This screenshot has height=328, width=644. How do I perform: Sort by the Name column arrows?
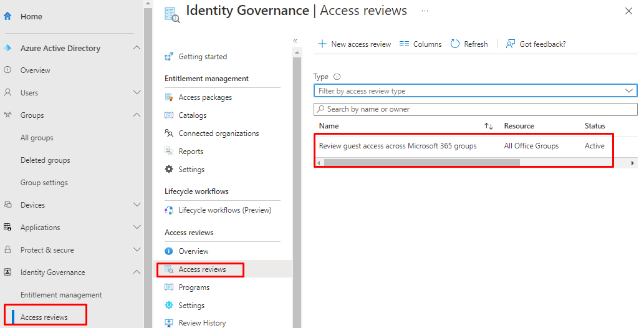pos(489,126)
